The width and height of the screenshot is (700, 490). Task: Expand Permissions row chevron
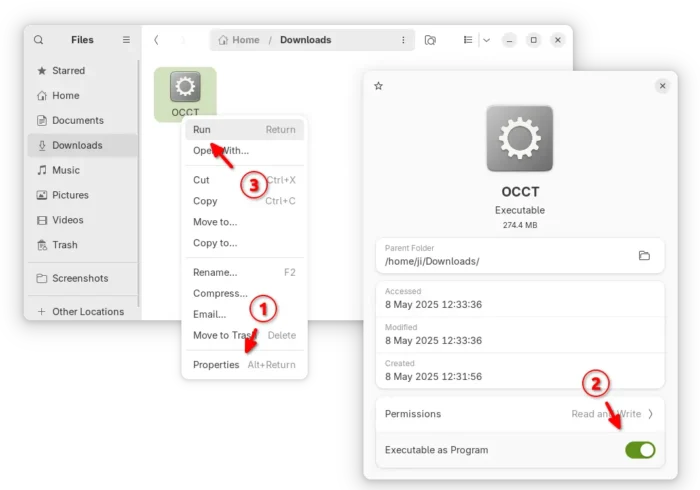651,414
